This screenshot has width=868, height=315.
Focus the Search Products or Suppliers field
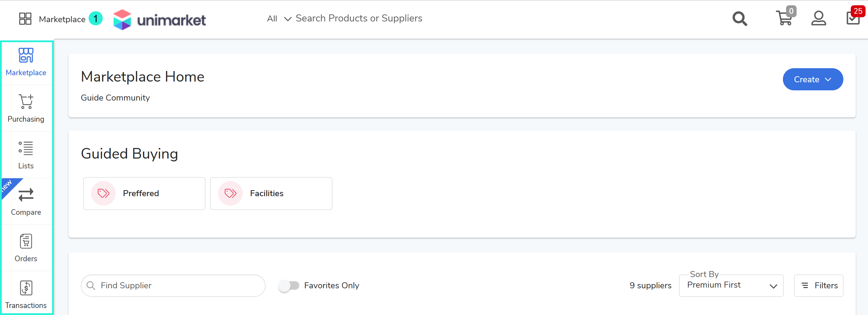[x=359, y=18]
